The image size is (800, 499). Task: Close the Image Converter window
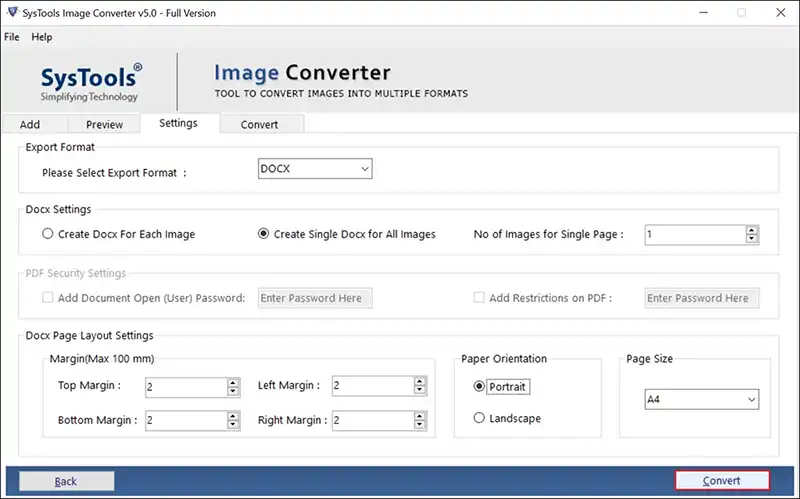click(x=781, y=12)
